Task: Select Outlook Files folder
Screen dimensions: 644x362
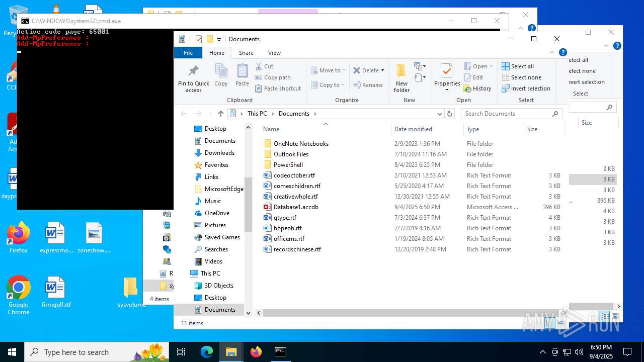Action: point(291,154)
